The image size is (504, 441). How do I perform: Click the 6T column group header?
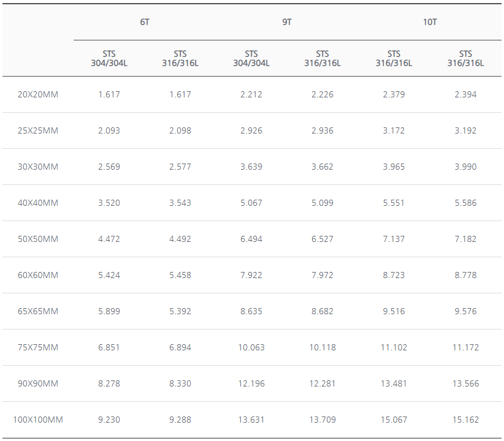pos(145,22)
